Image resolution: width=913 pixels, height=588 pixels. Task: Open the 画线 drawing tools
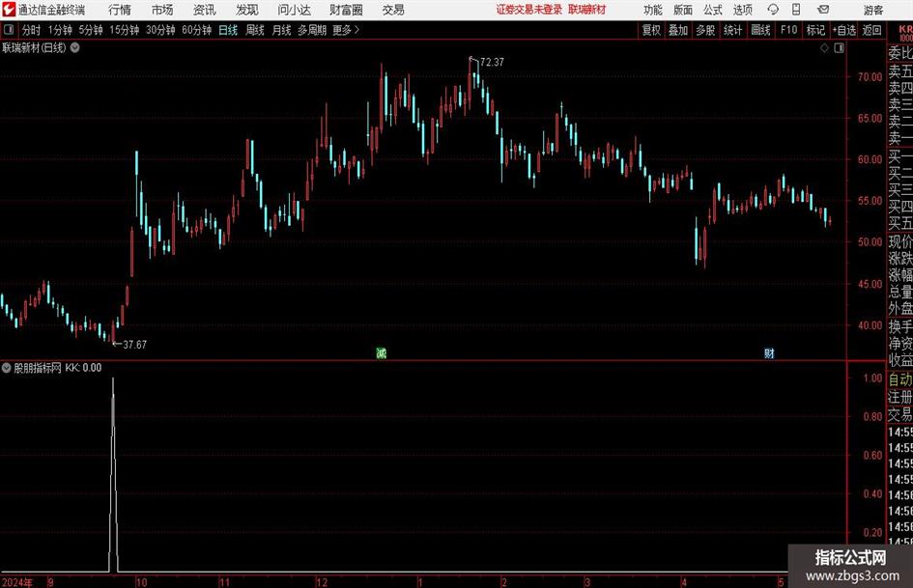click(x=760, y=30)
